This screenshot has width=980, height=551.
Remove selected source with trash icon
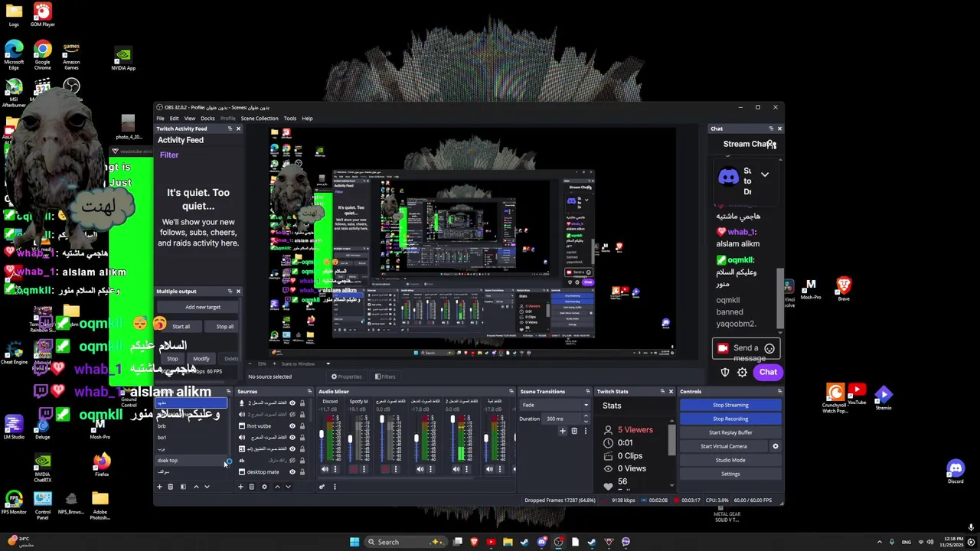(x=251, y=487)
